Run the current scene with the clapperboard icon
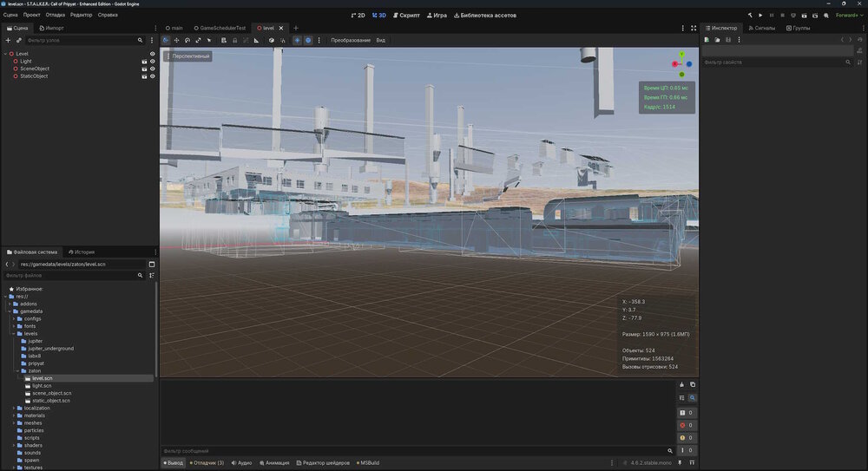 805,16
